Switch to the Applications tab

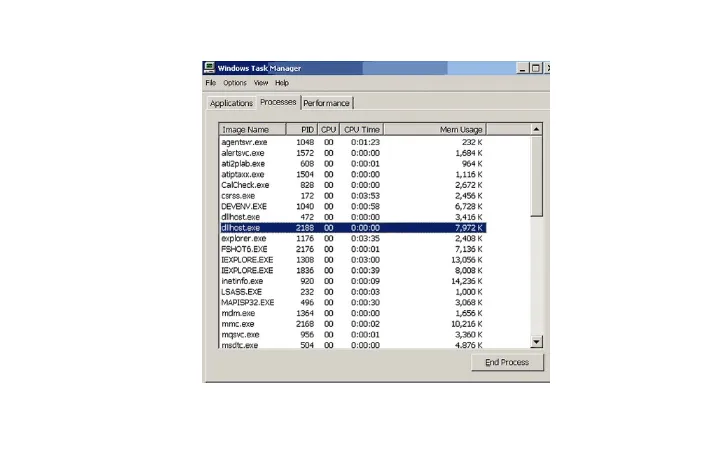(231, 103)
